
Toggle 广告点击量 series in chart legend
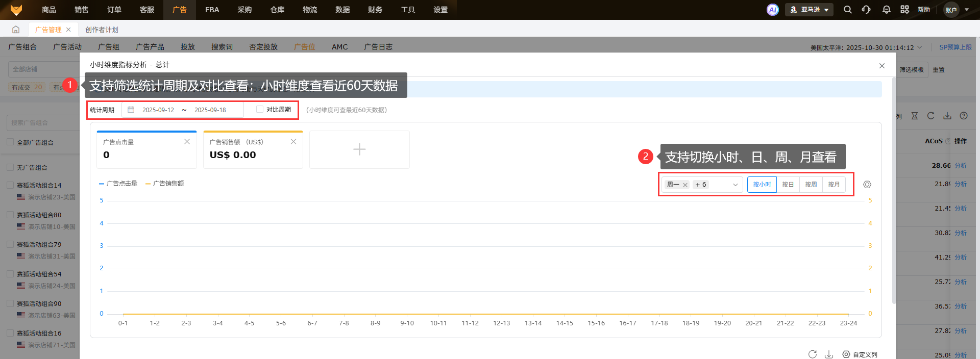[118, 184]
